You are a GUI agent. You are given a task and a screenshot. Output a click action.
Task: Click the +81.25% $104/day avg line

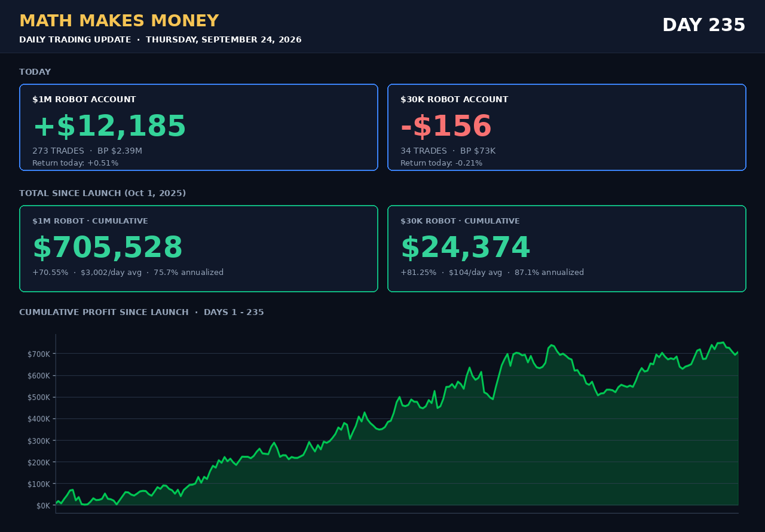click(492, 273)
